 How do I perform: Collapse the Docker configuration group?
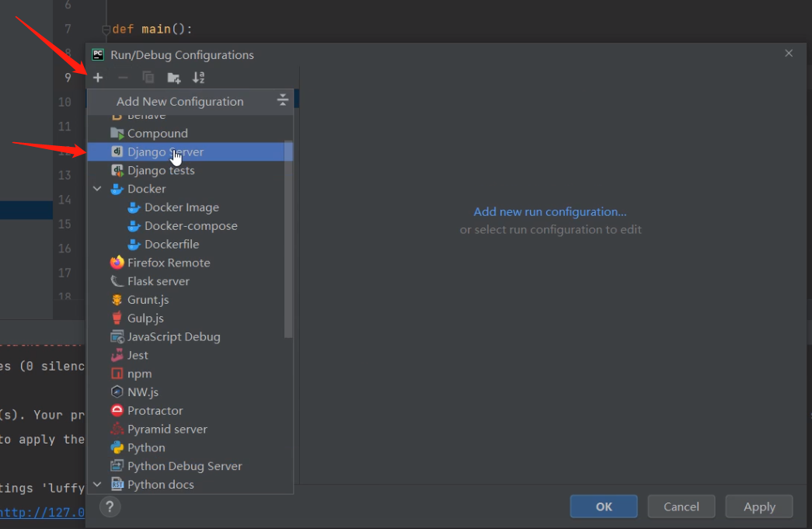(97, 189)
